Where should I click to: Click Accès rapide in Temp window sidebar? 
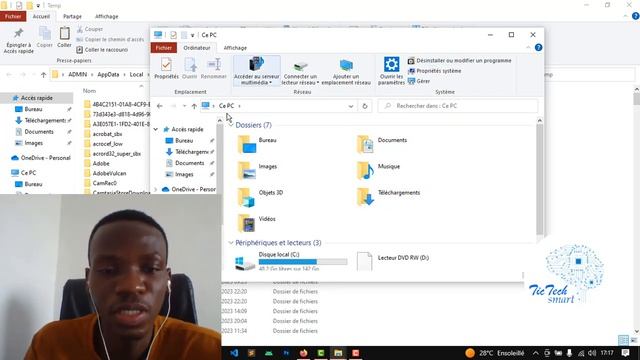37,98
